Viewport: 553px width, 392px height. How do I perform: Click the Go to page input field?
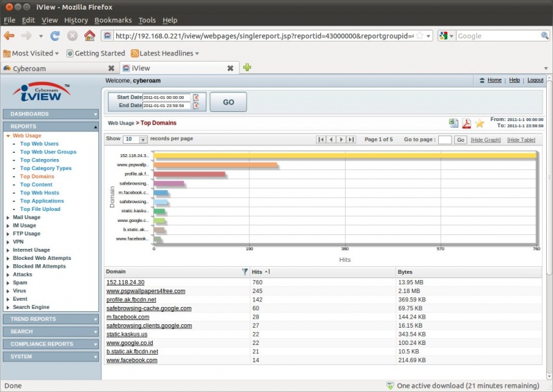[444, 140]
